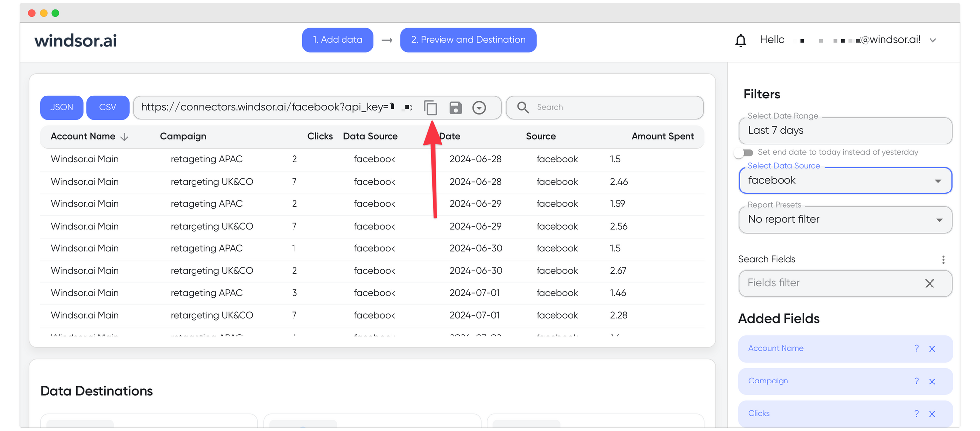Click the search magnifier icon
980x431 pixels.
coord(523,107)
